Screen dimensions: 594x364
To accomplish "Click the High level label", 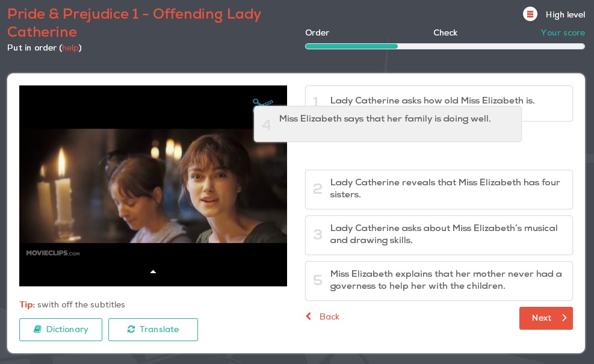I will (x=565, y=15).
